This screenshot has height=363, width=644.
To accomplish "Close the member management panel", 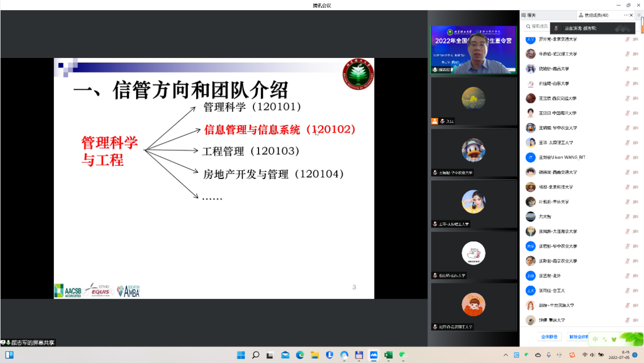I will click(631, 15).
